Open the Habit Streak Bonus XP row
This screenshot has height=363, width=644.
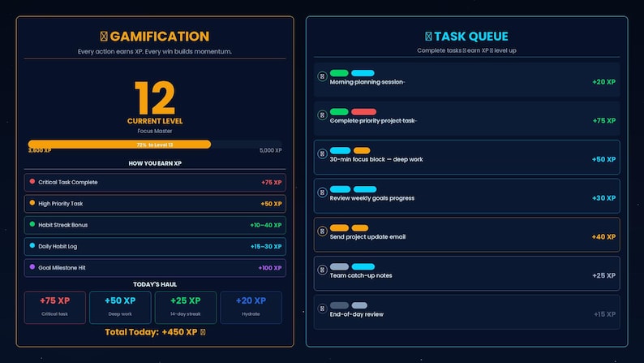(155, 225)
